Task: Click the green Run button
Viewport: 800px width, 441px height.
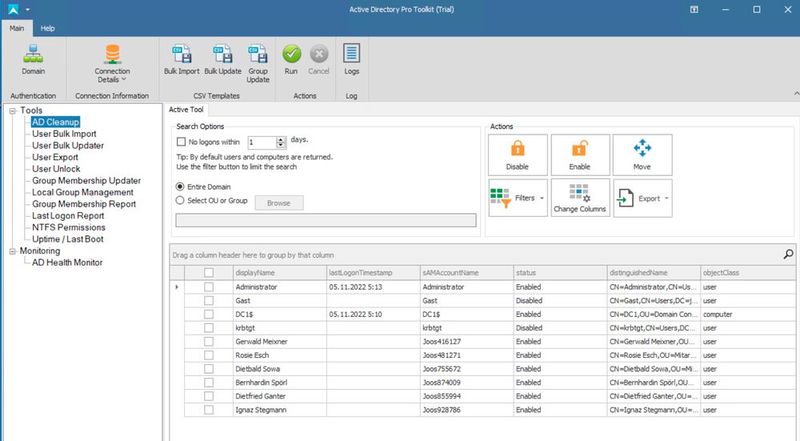Action: pos(291,60)
